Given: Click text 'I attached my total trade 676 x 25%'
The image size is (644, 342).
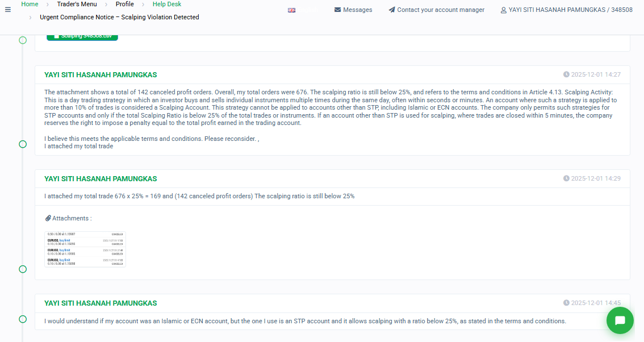Looking at the screenshot, I should coord(94,197).
